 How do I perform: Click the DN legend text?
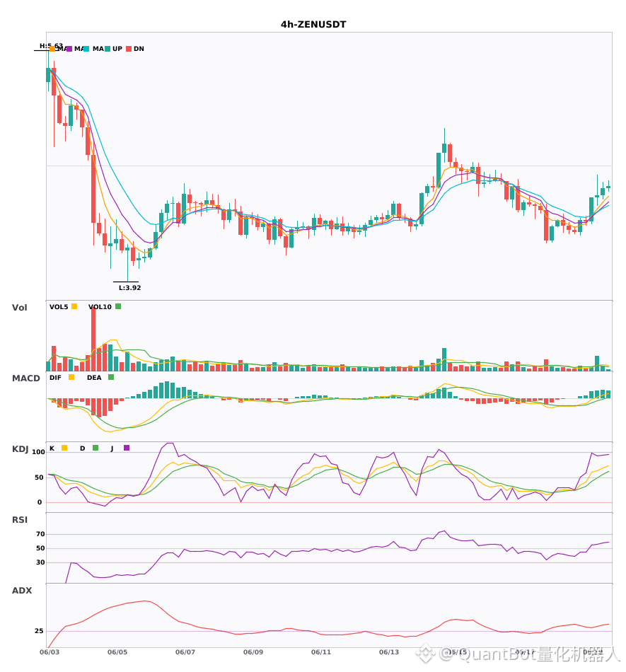coord(139,49)
